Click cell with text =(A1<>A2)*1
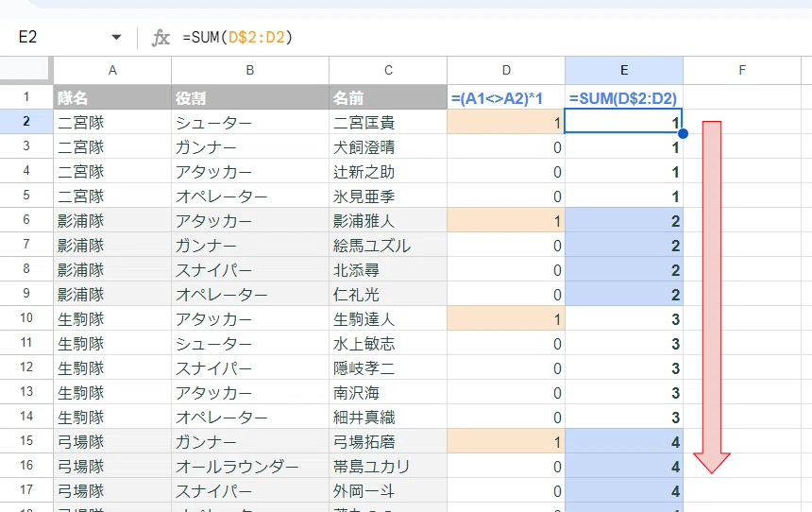This screenshot has height=512, width=812. click(x=506, y=97)
